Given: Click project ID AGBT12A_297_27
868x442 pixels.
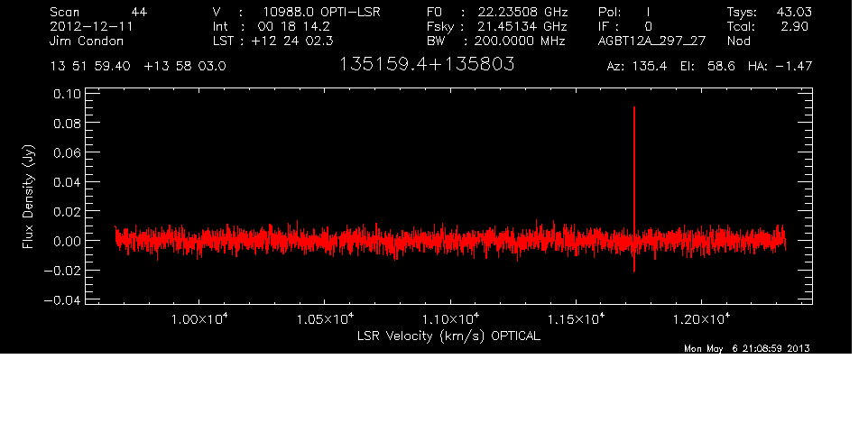Looking at the screenshot, I should click(651, 41).
